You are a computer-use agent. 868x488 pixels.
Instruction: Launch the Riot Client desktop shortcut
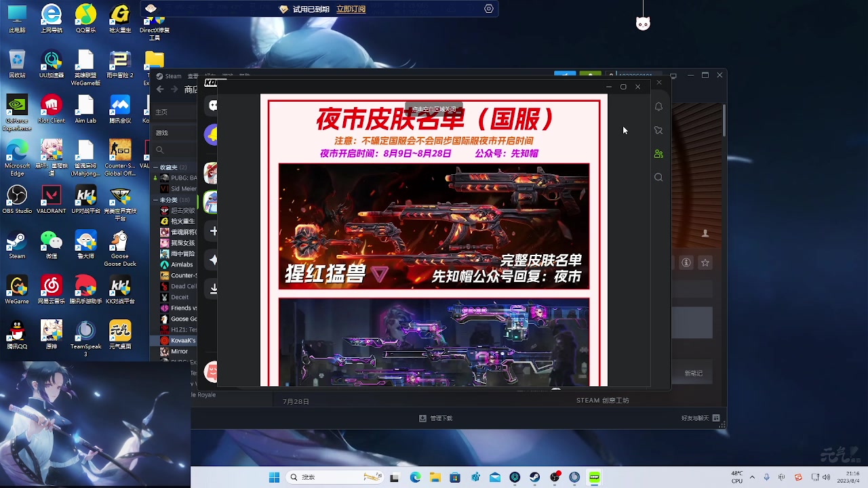[52, 108]
